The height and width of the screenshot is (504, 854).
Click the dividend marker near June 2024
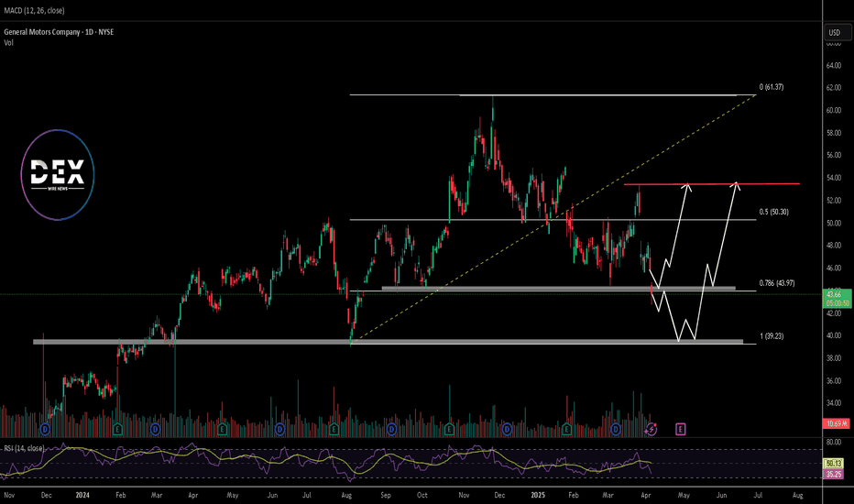click(280, 430)
